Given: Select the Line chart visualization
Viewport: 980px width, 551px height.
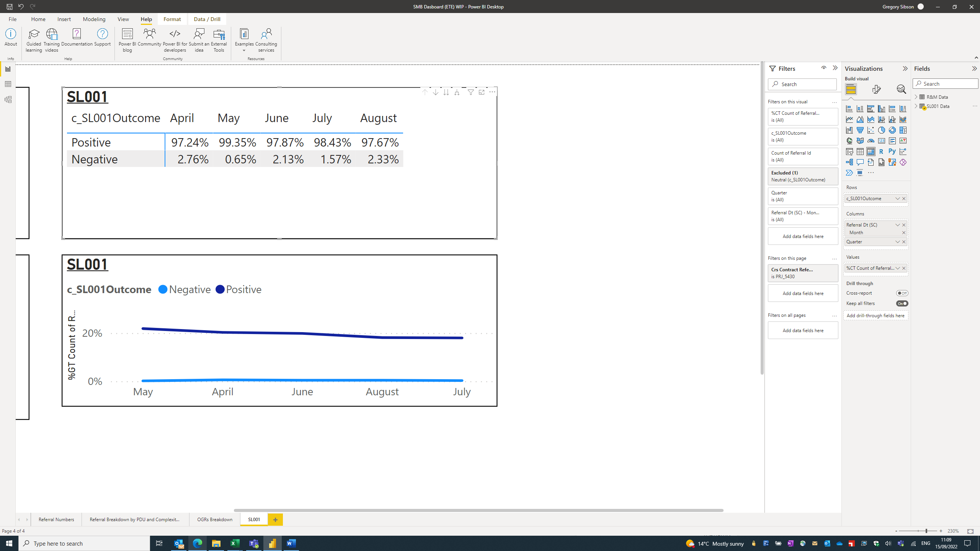Looking at the screenshot, I should tap(849, 119).
